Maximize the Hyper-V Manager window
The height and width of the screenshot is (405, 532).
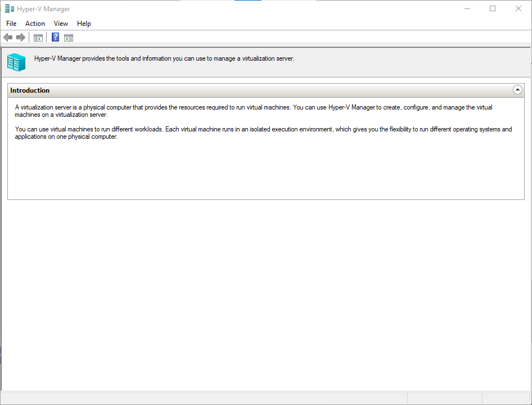coord(493,9)
